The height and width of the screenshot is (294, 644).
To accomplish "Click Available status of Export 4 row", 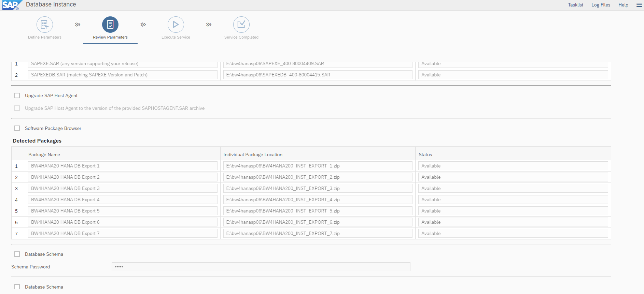I will pos(513,200).
